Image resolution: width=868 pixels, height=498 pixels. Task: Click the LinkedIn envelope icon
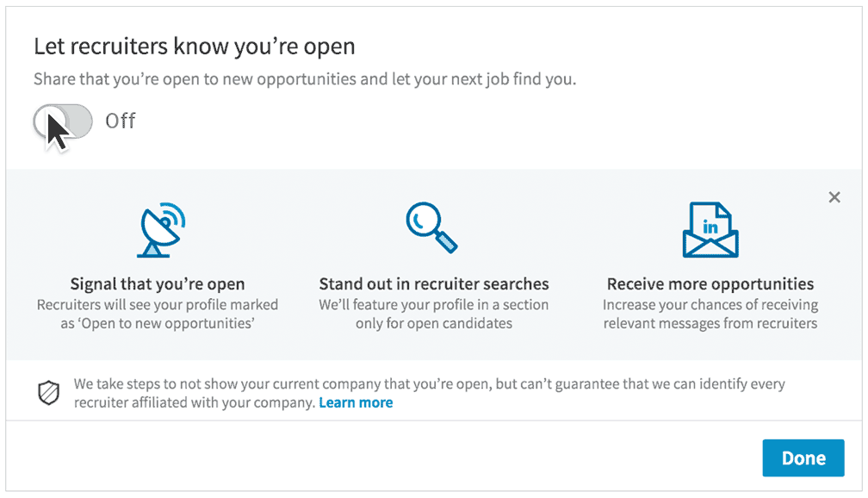(x=710, y=231)
